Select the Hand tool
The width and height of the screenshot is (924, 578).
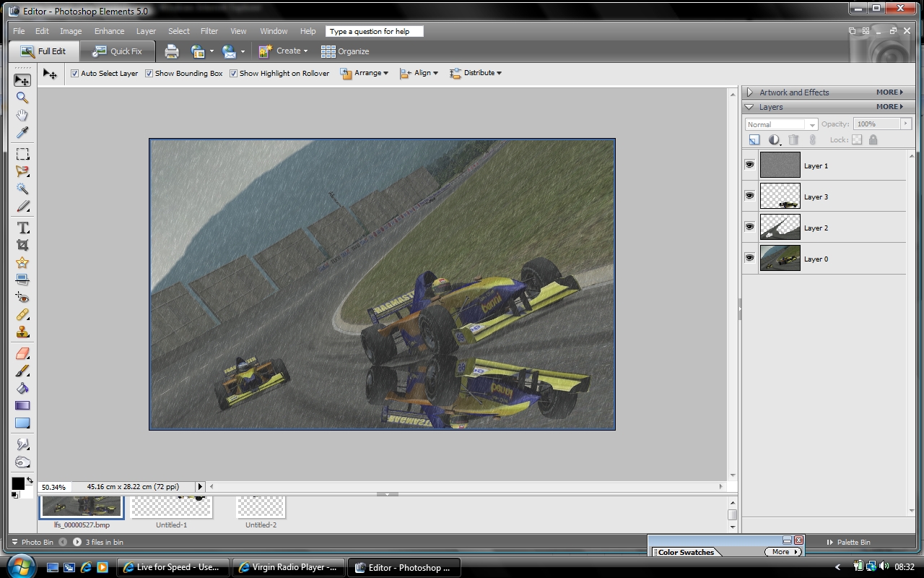pos(22,116)
